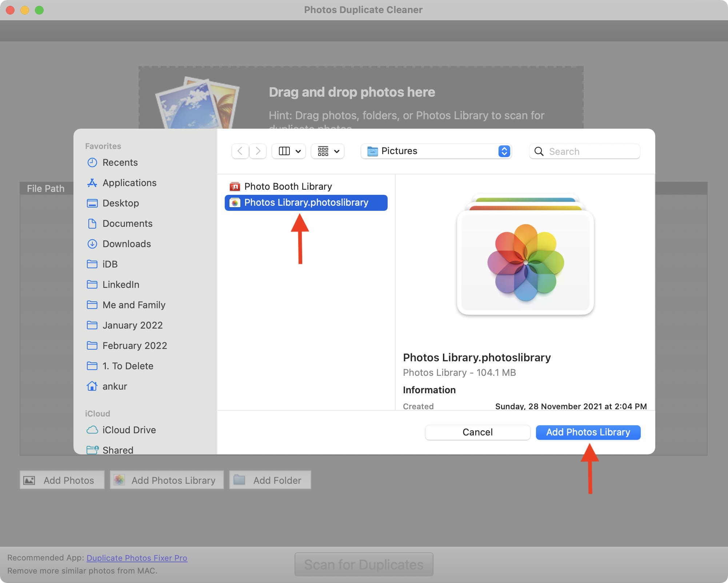Image resolution: width=728 pixels, height=583 pixels.
Task: Open the grouping options dropdown arrow
Action: click(x=337, y=151)
